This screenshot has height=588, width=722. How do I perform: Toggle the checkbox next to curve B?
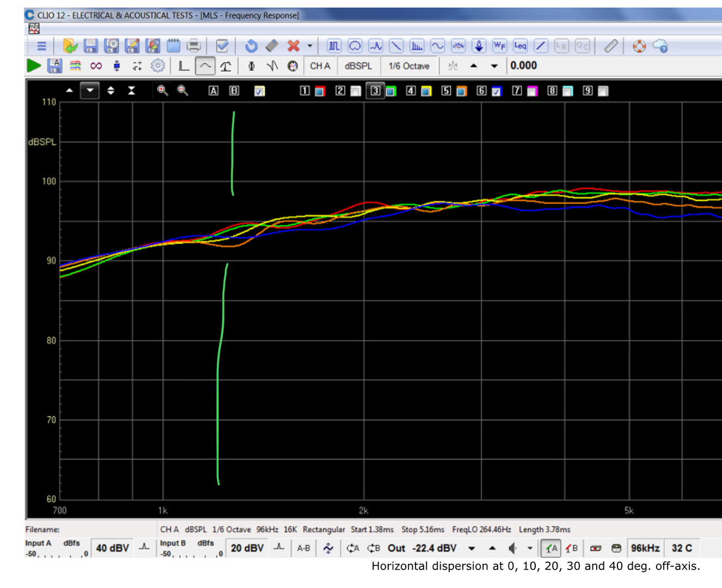tap(260, 91)
